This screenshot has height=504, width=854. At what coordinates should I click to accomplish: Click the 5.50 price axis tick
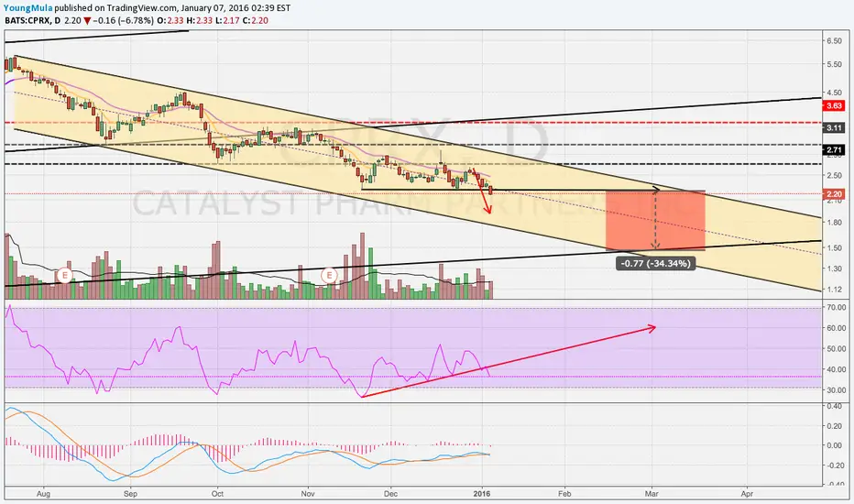[x=834, y=64]
